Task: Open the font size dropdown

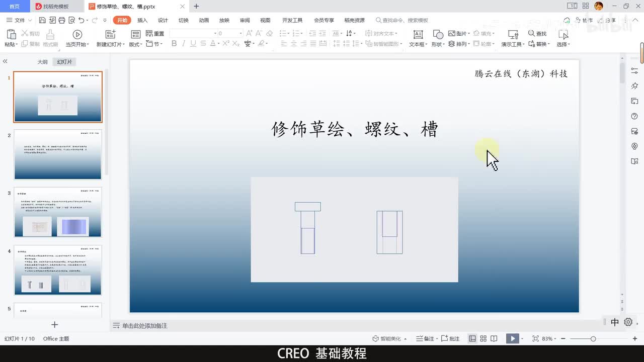Action: [241, 34]
